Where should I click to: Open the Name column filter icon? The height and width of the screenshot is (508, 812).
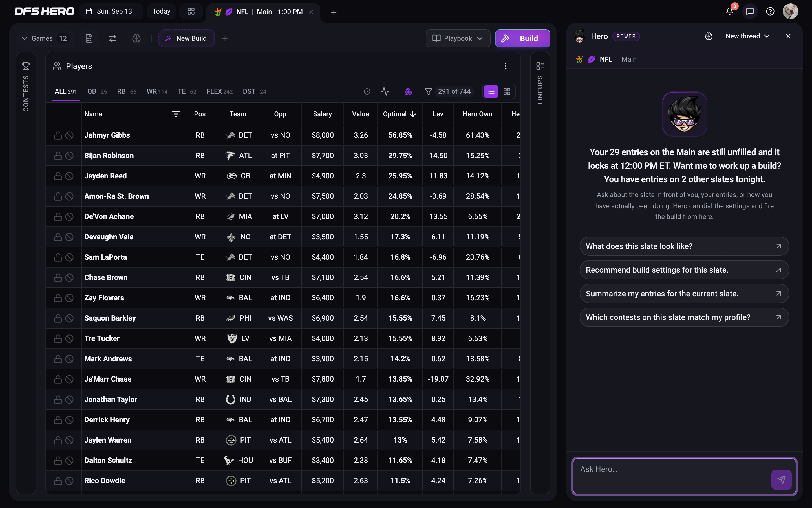pos(175,114)
